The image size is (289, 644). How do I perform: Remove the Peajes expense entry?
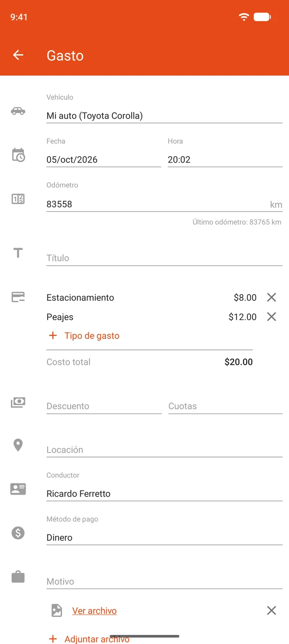pos(272,317)
